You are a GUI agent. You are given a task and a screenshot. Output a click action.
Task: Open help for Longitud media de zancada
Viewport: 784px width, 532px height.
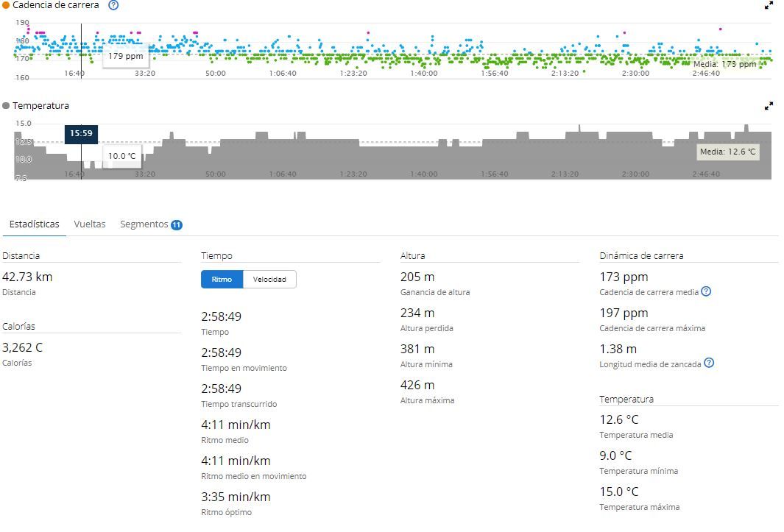click(x=708, y=363)
